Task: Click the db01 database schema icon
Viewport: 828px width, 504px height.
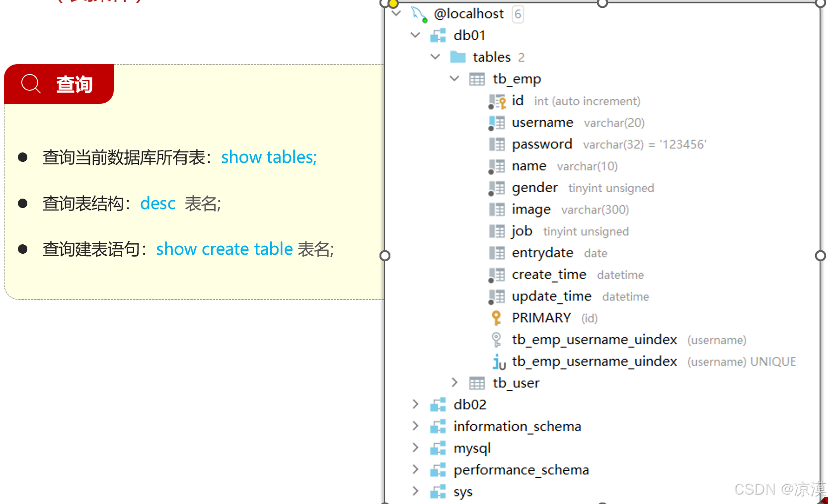Action: 437,35
